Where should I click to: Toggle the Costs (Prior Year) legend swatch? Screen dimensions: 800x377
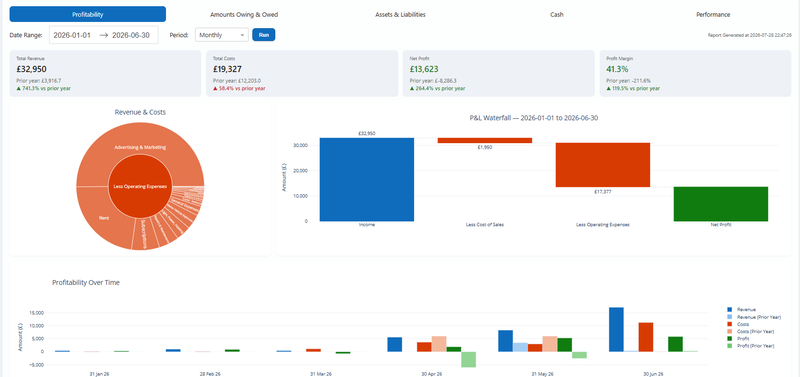coord(729,331)
